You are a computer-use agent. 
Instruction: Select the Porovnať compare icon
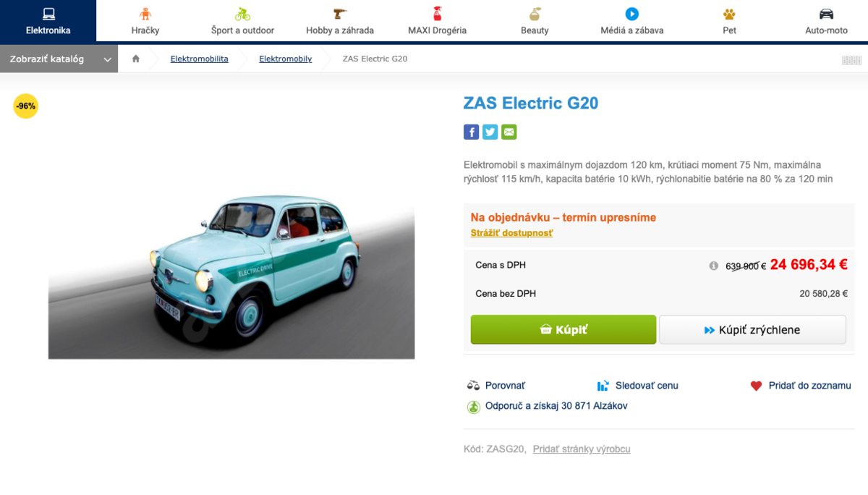475,385
